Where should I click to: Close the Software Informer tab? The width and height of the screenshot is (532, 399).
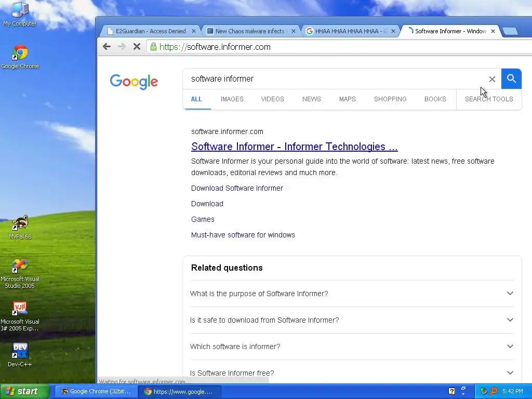tap(493, 31)
